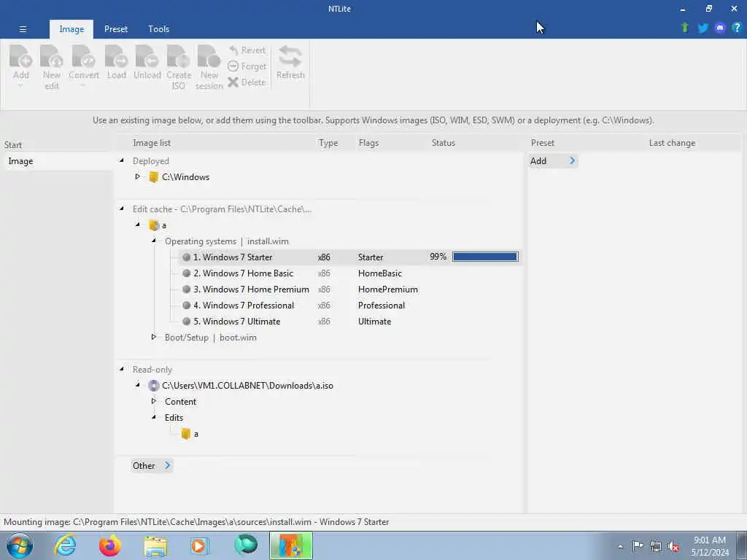Click the gray status dot for Windows 7 Home Basic
747x560 pixels.
click(187, 273)
